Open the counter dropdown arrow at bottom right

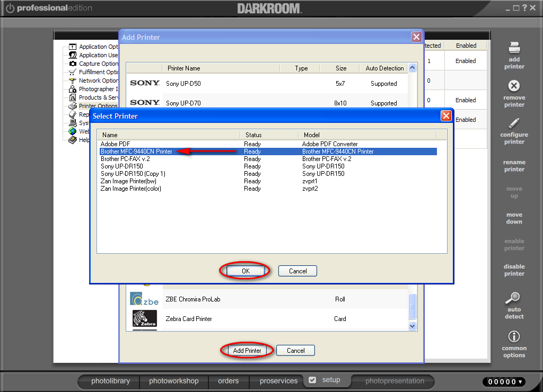(520, 381)
